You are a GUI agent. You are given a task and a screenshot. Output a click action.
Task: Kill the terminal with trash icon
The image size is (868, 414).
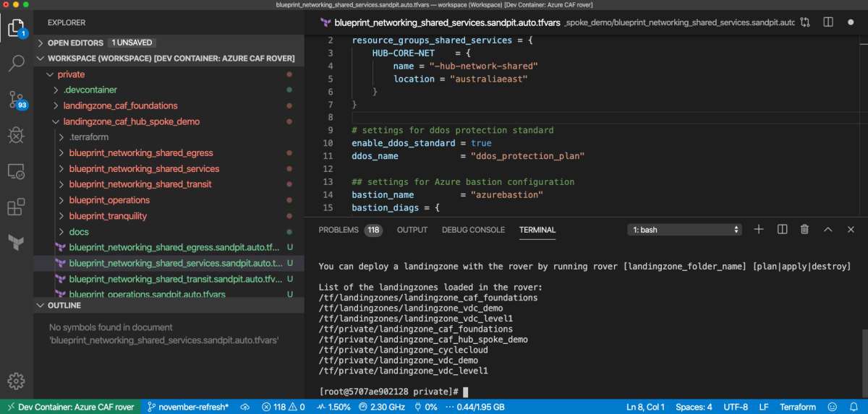tap(804, 230)
